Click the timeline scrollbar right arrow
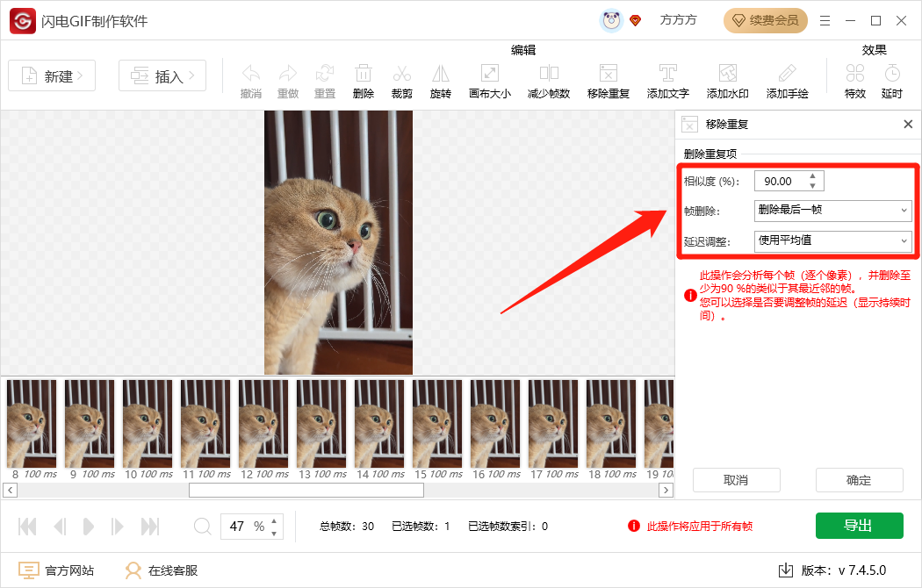 click(666, 490)
